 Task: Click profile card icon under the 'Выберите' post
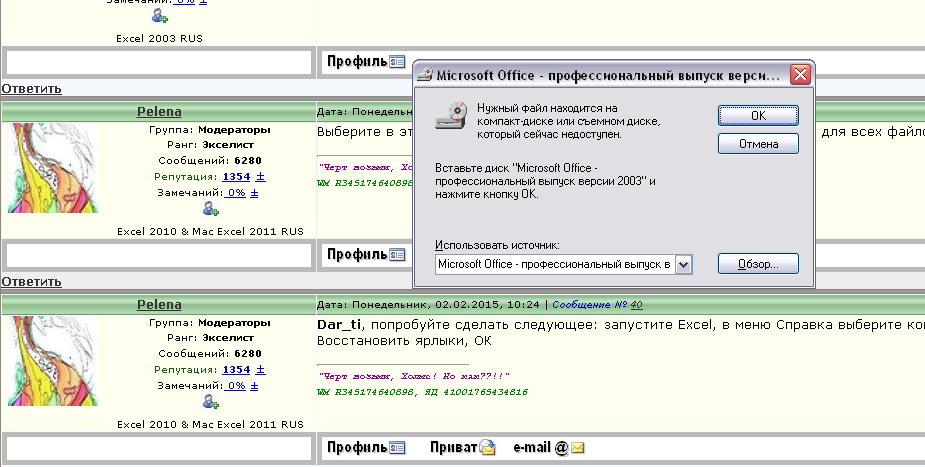coord(398,255)
